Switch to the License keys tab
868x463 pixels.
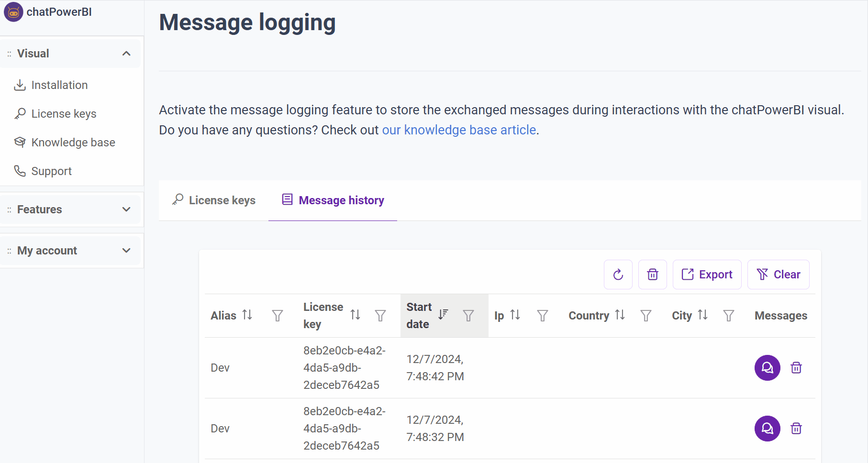coord(214,200)
